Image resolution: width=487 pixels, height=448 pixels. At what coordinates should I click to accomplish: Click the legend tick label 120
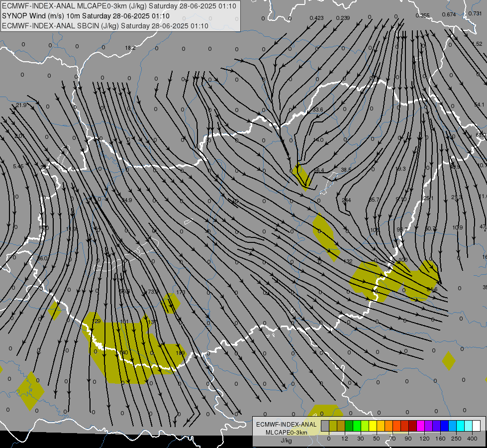424,439
